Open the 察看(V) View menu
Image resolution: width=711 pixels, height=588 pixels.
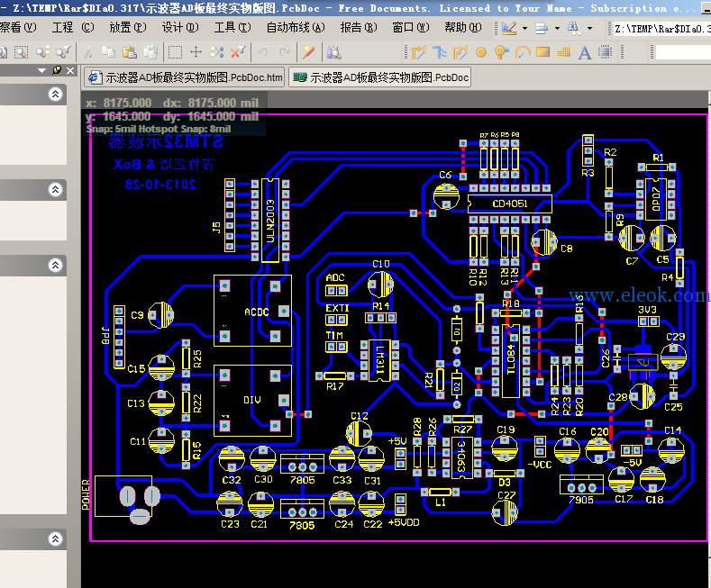[19, 28]
